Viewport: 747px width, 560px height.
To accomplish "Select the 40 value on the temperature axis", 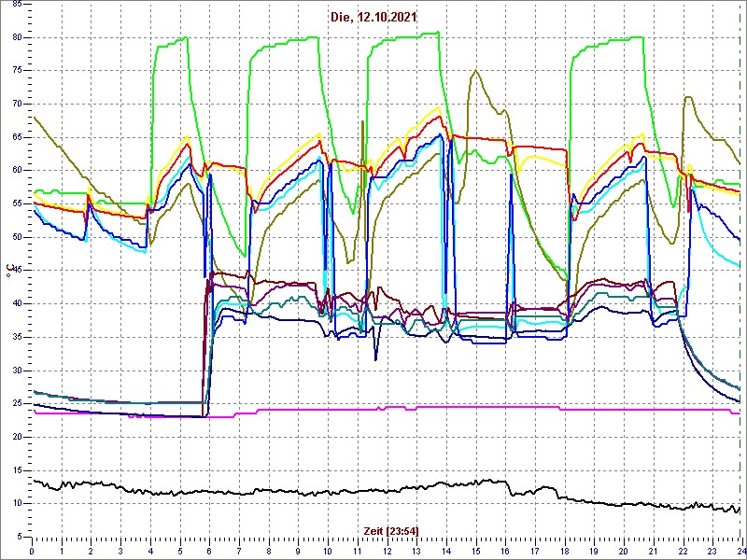I will tap(18, 304).
